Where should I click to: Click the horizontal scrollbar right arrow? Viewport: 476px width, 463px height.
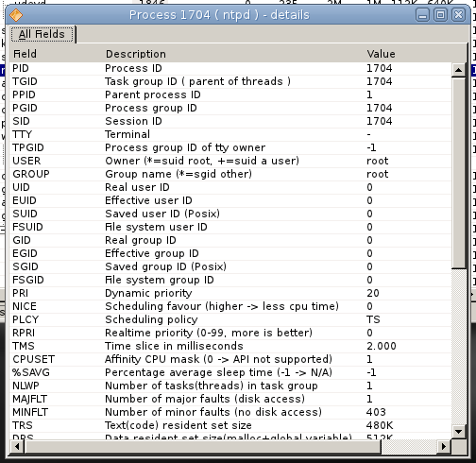[x=444, y=446]
